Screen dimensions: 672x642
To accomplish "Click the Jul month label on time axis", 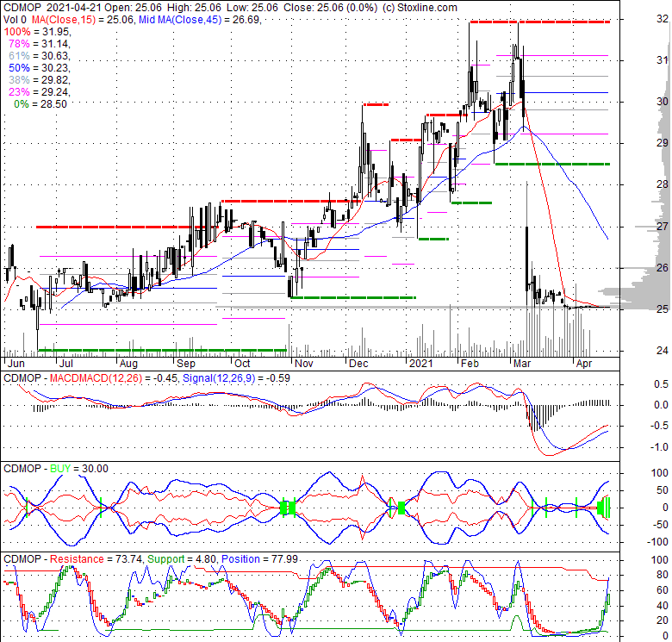I will [x=66, y=364].
